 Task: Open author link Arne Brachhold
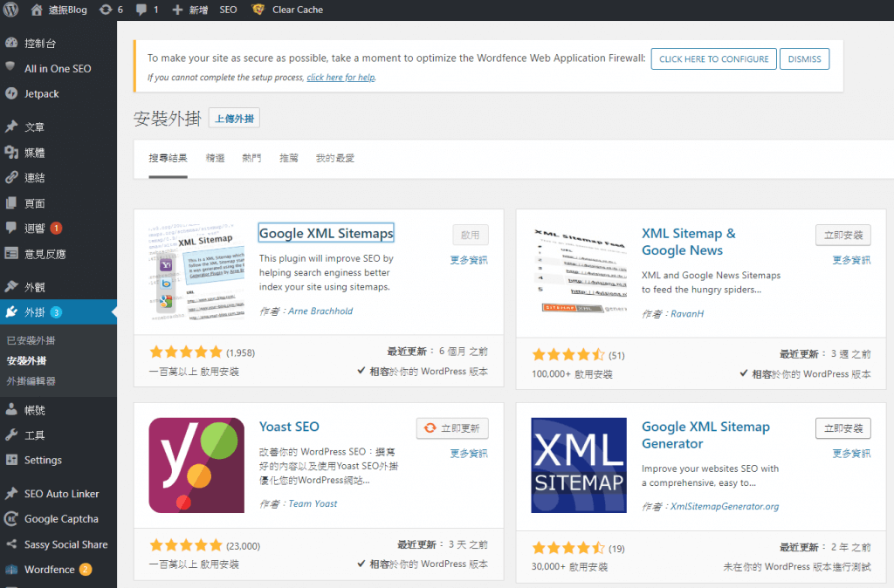(320, 311)
